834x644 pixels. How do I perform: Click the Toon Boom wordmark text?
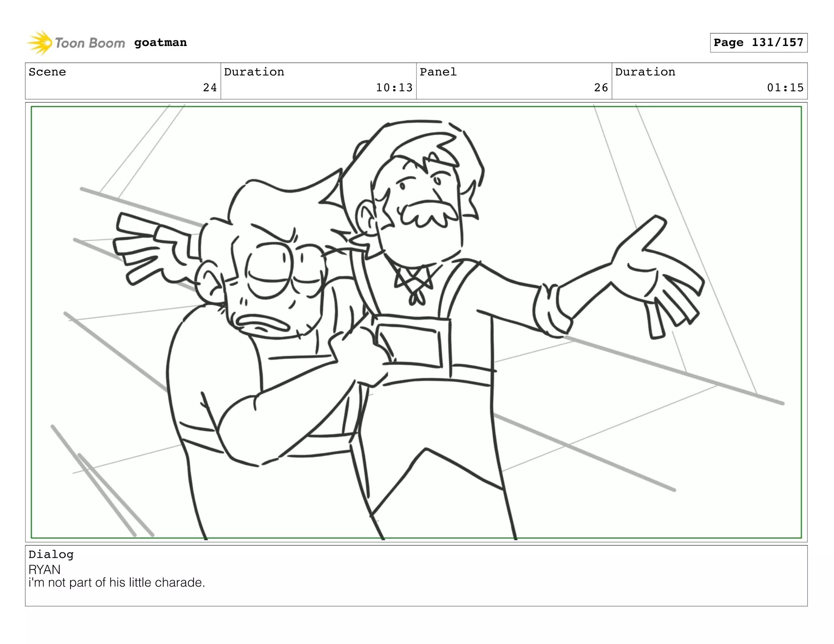(90, 43)
